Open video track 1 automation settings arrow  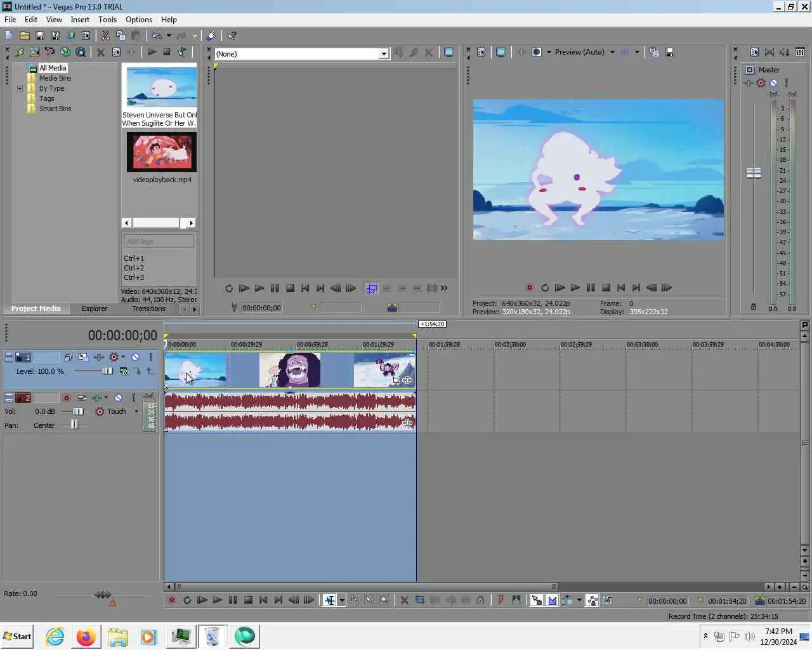[x=123, y=357]
